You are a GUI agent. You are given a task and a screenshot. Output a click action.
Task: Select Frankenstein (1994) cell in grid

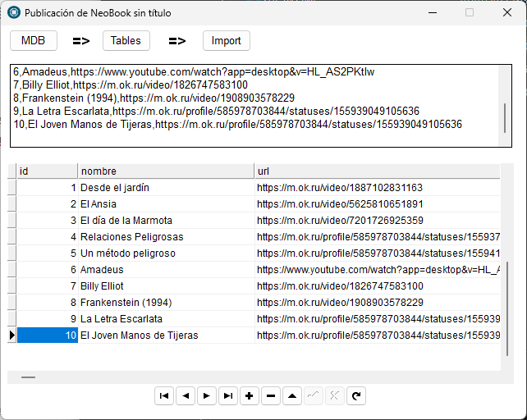(166, 303)
